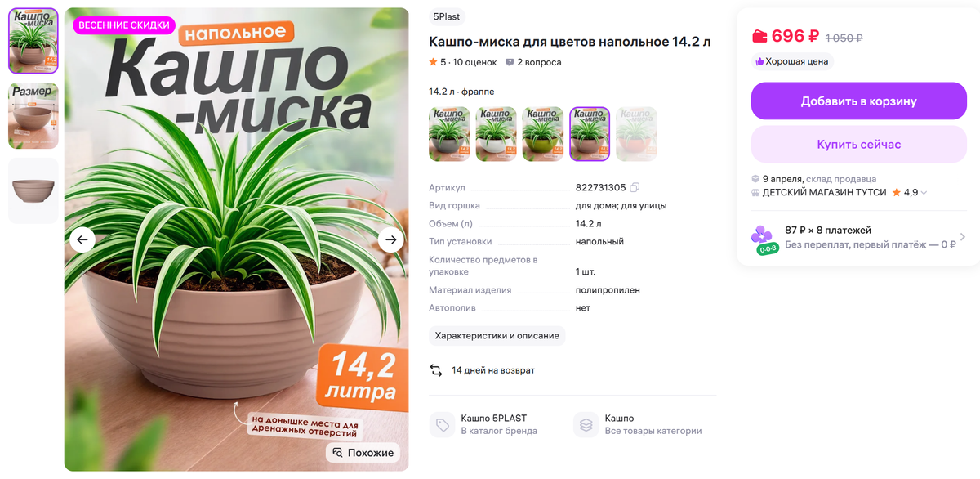
Task: Show the Размер dimensions thumbnail
Action: tap(33, 115)
